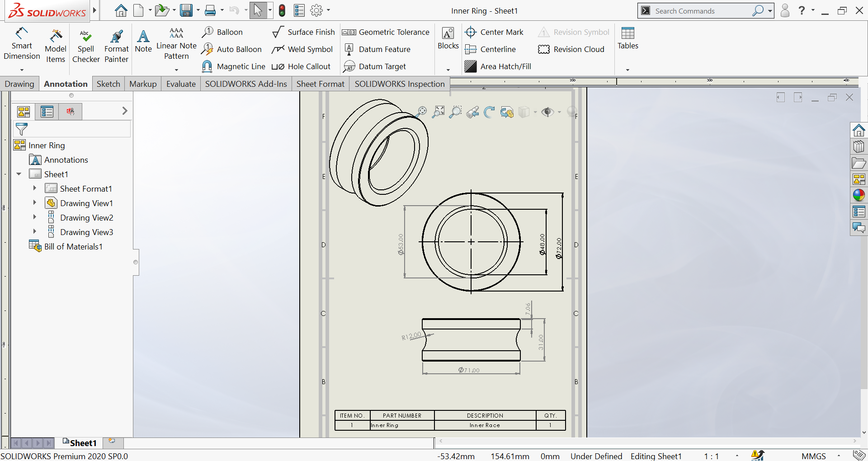Screen dimensions: 868x461
Task: Click the Datum Feature icon
Action: pos(349,49)
